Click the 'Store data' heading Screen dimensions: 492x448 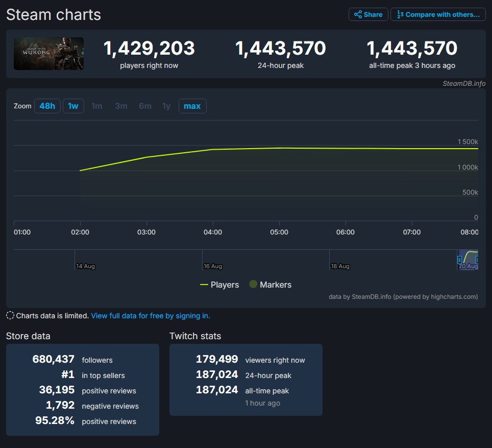tap(28, 336)
